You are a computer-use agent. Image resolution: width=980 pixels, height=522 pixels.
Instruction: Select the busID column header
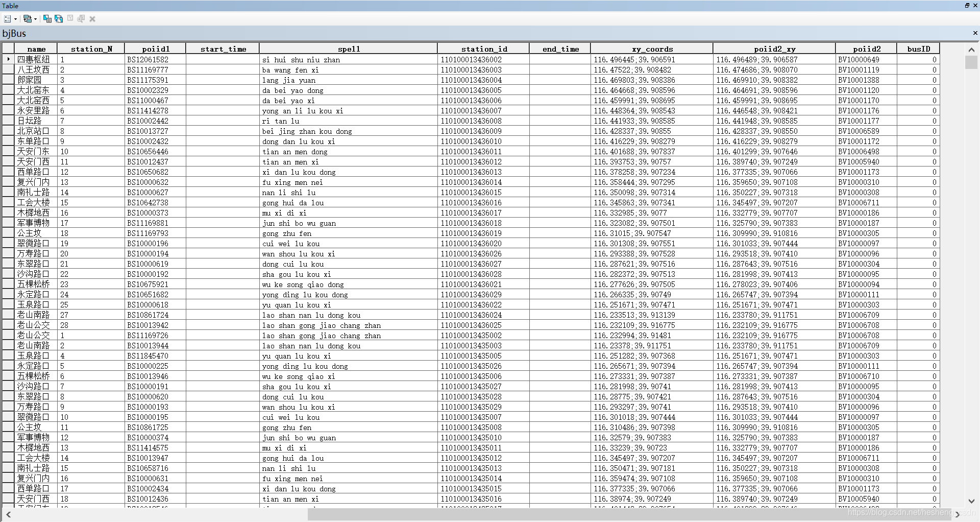click(x=918, y=49)
